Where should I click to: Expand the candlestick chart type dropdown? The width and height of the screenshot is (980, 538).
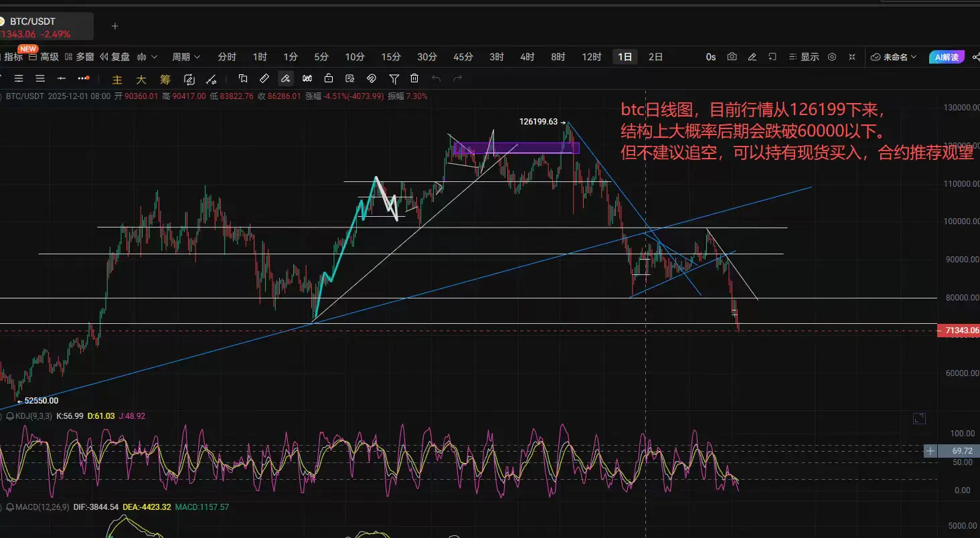[148, 57]
